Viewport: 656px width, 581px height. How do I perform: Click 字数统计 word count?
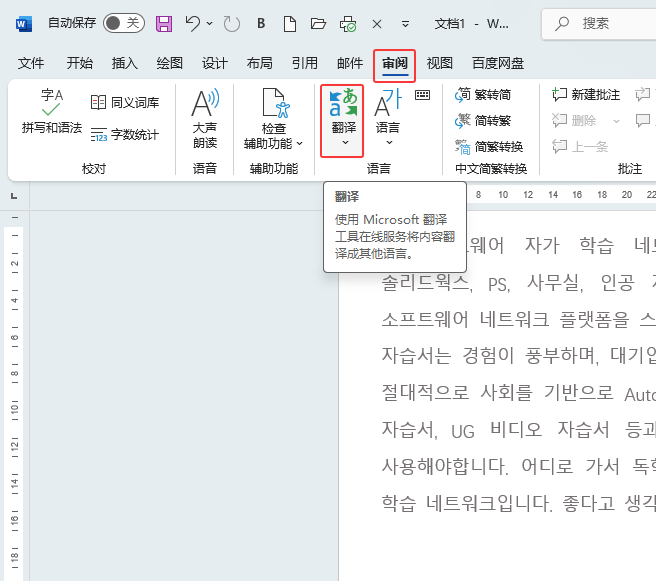[x=125, y=135]
